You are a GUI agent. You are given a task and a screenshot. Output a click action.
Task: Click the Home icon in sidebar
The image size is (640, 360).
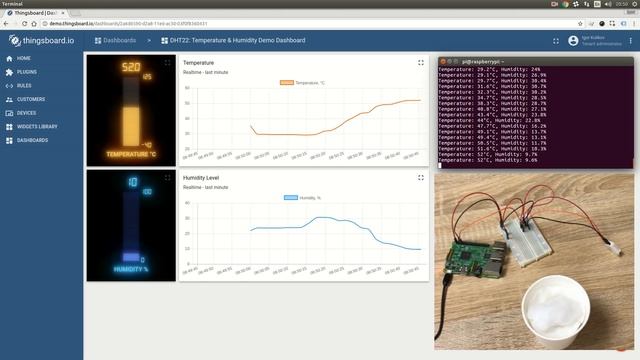[x=9, y=58]
